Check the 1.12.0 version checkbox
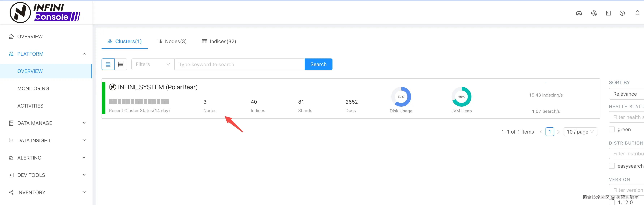 point(612,202)
